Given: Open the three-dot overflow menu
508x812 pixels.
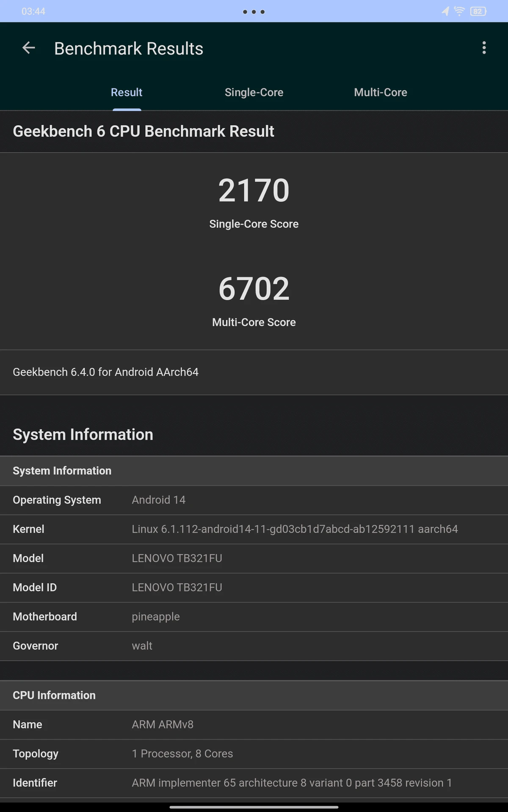Looking at the screenshot, I should [484, 48].
